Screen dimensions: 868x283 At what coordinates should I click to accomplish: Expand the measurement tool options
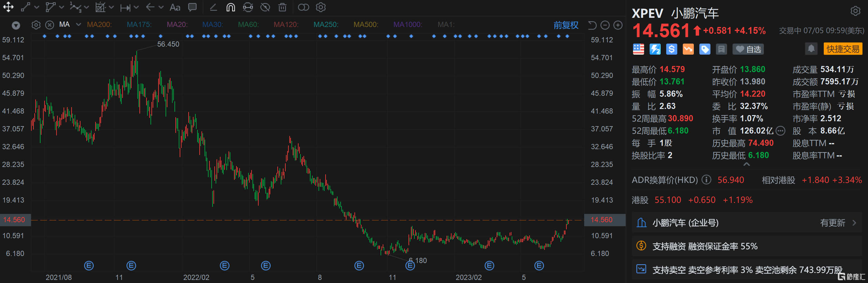pyautogui.click(x=136, y=7)
